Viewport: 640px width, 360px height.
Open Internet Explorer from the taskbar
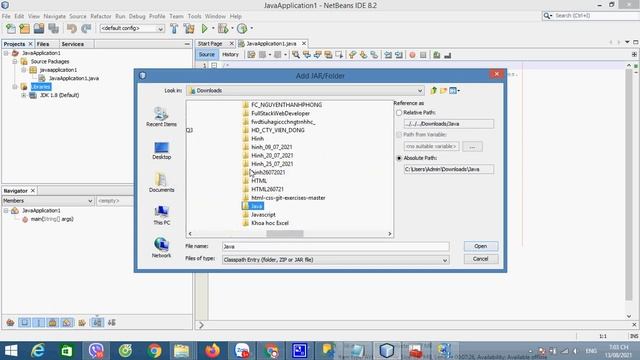coord(38,351)
